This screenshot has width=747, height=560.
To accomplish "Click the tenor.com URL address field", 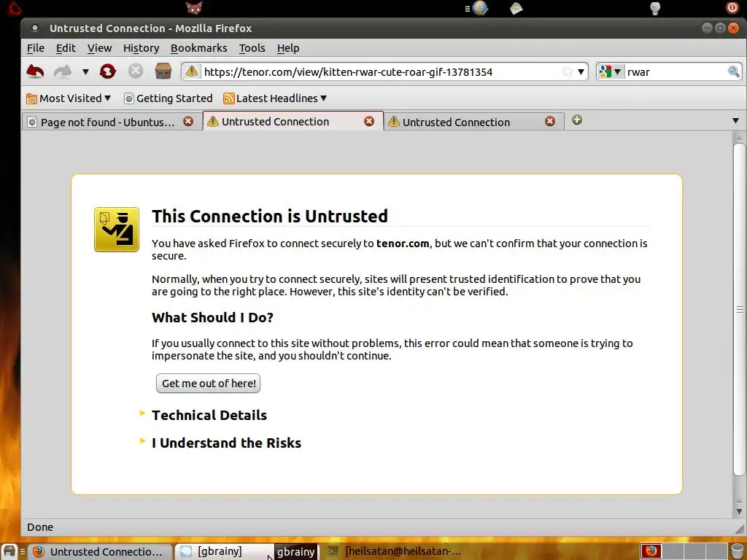I will (x=381, y=72).
